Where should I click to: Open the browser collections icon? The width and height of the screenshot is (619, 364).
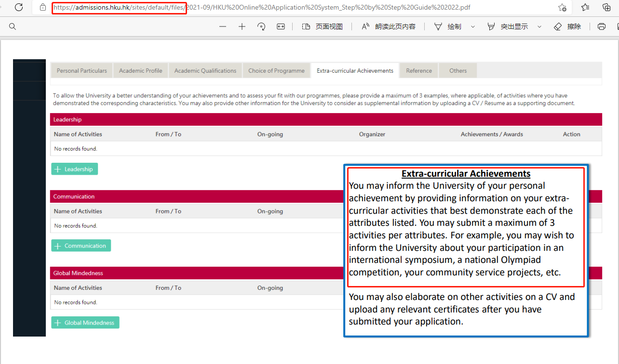click(607, 7)
